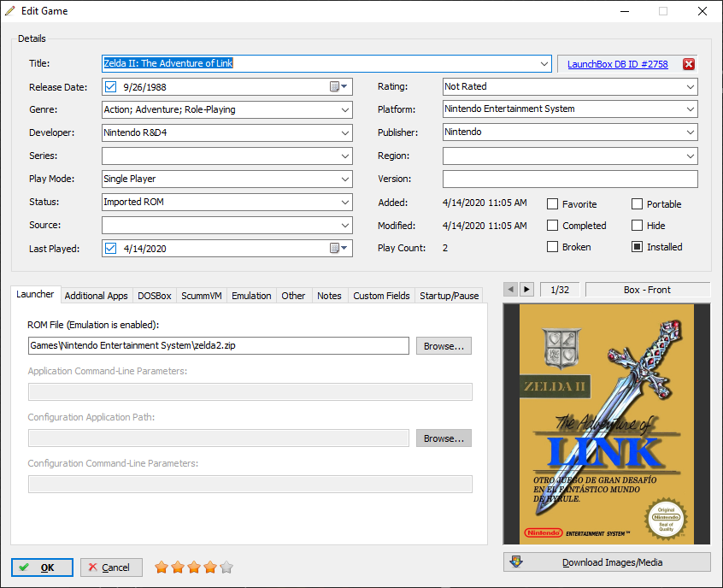Image resolution: width=723 pixels, height=588 pixels.
Task: Open the Startup/Pause tab
Action: tap(450, 296)
